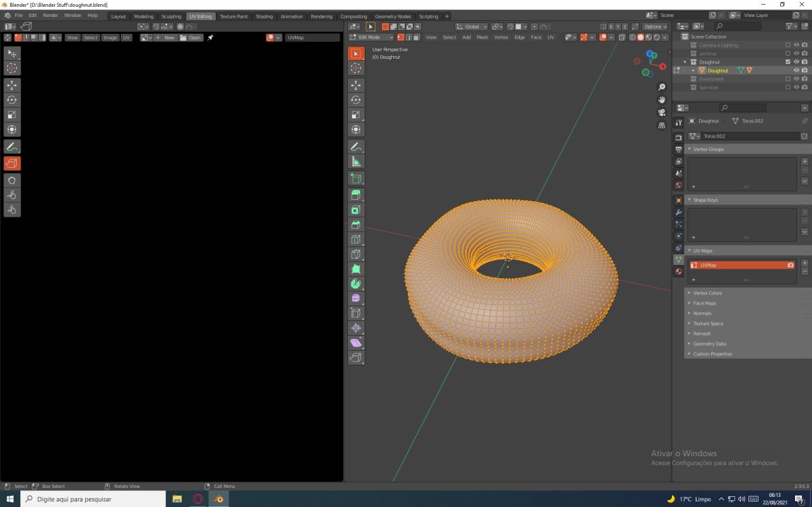Add a new UV map with plus button

tap(805, 263)
